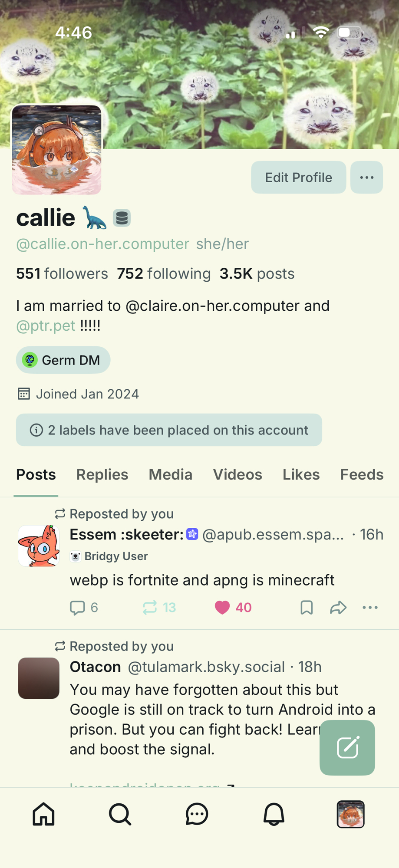Open more options on Essem's post
The height and width of the screenshot is (868, 399).
370,608
